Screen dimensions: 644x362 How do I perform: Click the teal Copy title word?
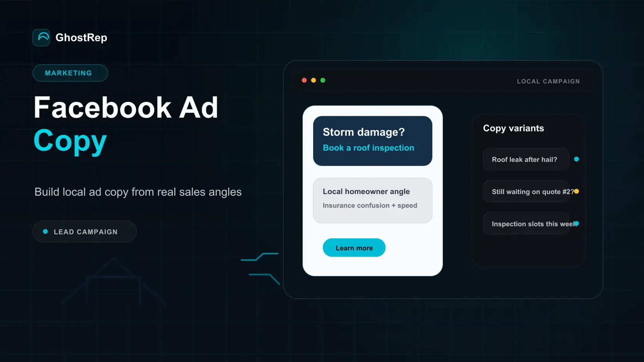(70, 142)
